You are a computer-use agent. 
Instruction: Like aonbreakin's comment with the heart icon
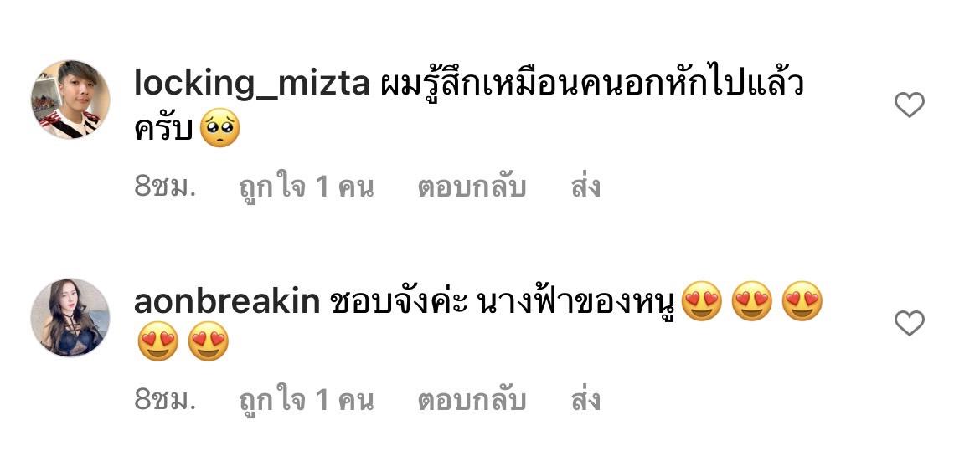pos(910,324)
